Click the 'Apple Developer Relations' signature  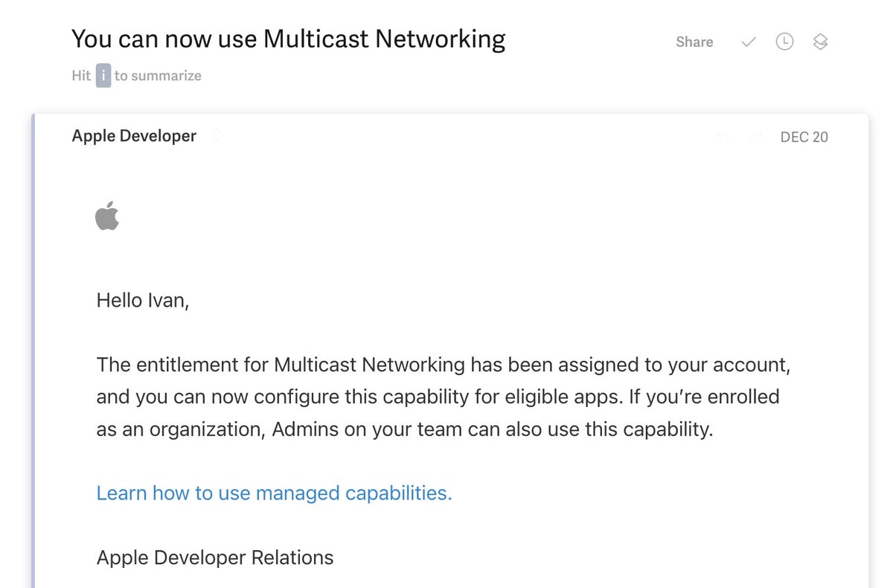[215, 557]
